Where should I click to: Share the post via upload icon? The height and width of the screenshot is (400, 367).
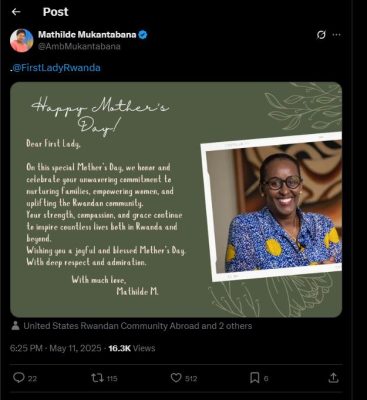click(333, 378)
